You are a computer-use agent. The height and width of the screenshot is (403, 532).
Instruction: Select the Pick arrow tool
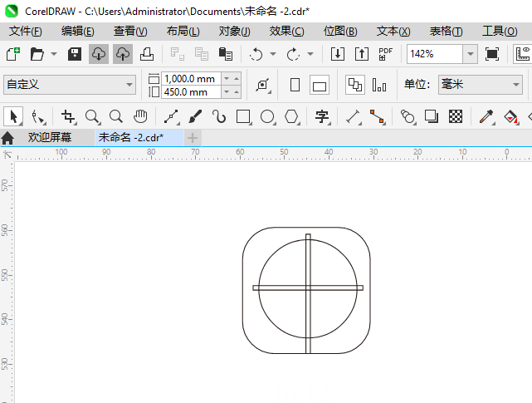point(13,117)
